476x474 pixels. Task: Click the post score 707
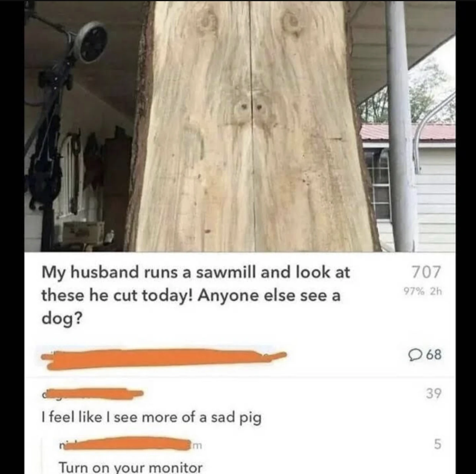pos(427,272)
